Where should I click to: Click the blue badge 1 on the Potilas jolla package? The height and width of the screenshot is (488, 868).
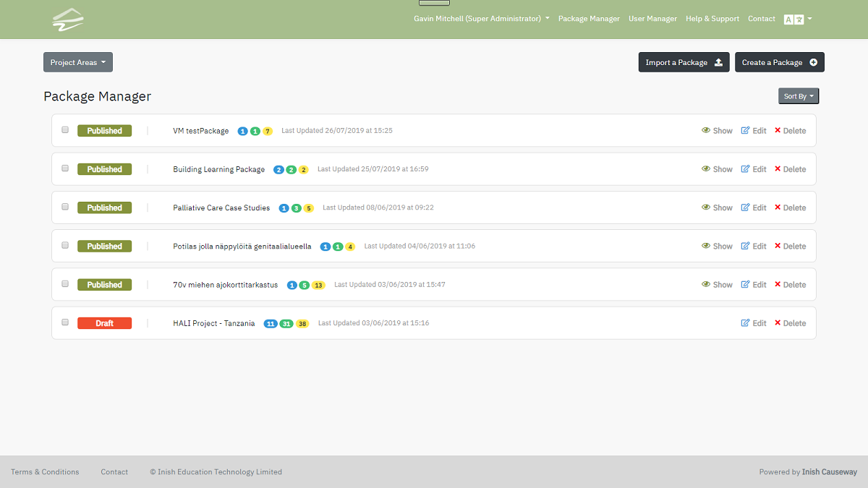[x=325, y=247]
